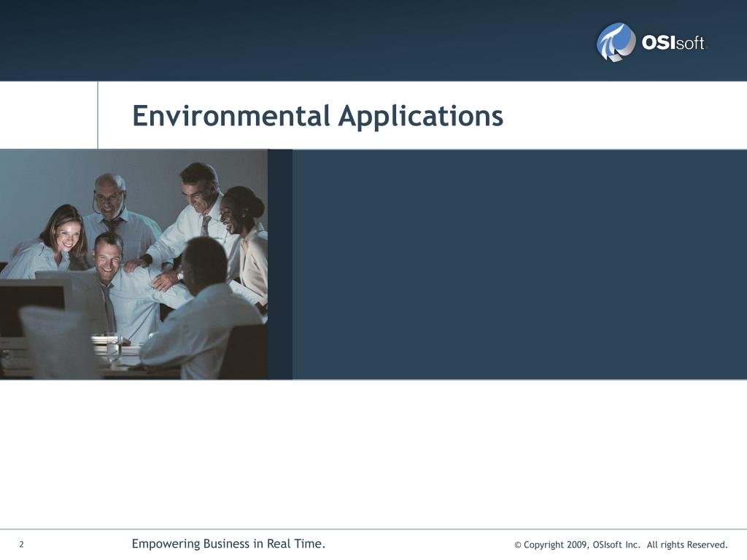Image resolution: width=747 pixels, height=560 pixels.
Task: Click the Copyright 2009 OSIsoft Inc. notice
Action: coord(621,545)
